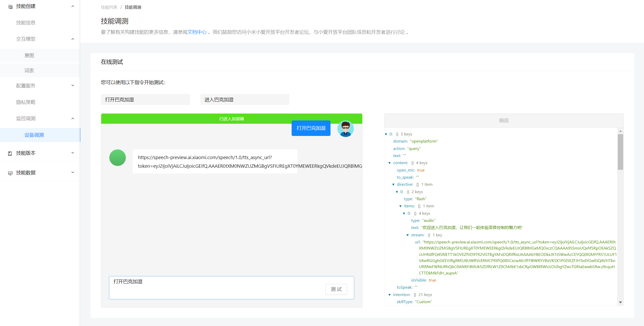Click the 测试 button
Viewport: 644px width, 326px height.
336,289
